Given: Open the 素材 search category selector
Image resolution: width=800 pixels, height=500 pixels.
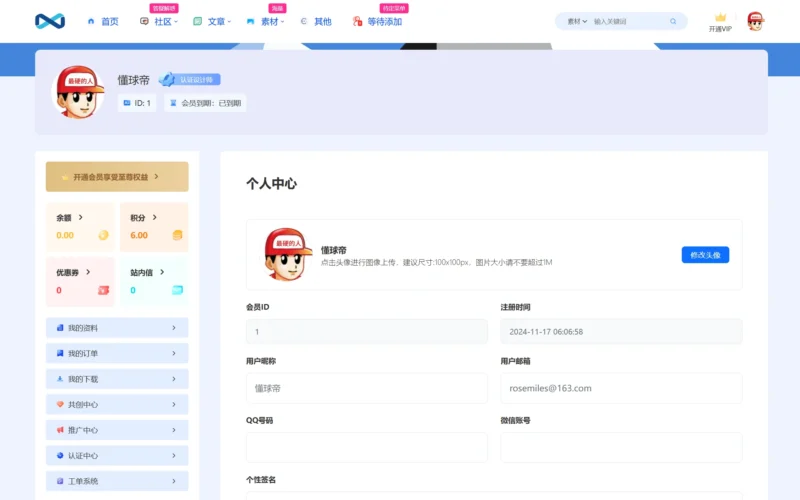Looking at the screenshot, I should pos(577,21).
